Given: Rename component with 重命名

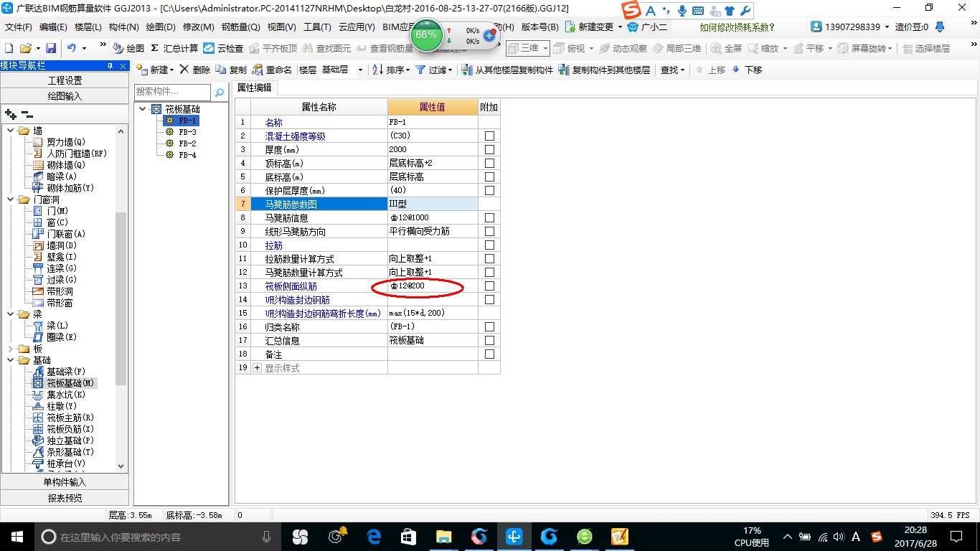Looking at the screenshot, I should tap(273, 70).
